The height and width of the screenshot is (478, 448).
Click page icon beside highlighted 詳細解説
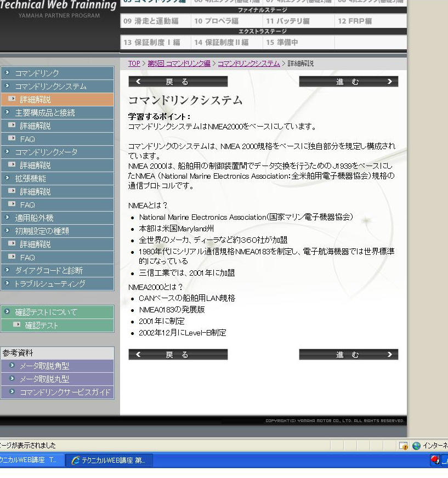click(x=12, y=99)
